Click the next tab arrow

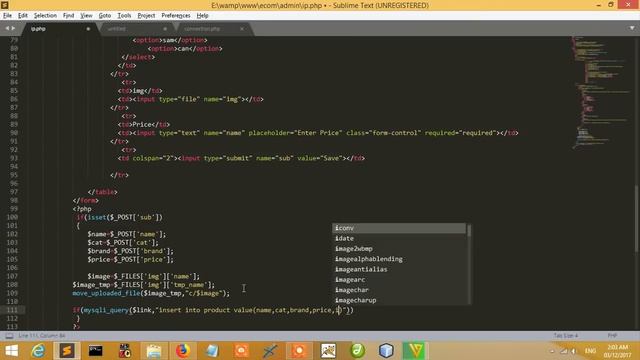(13, 28)
